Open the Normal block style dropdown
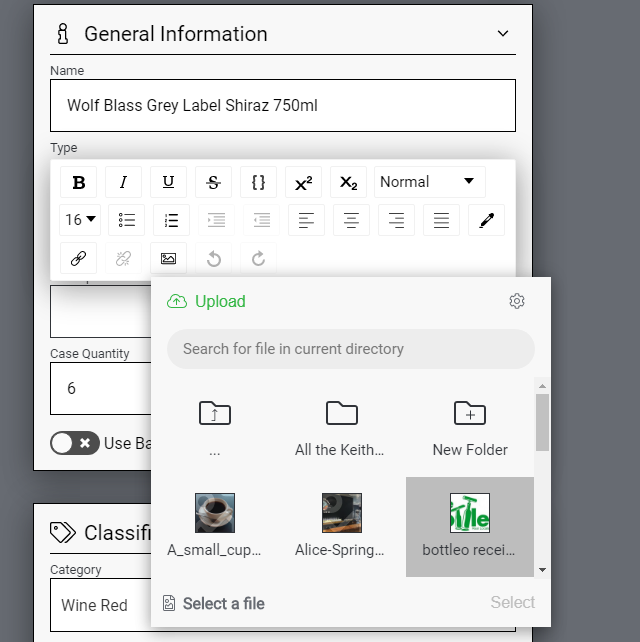The image size is (640, 642). click(429, 182)
